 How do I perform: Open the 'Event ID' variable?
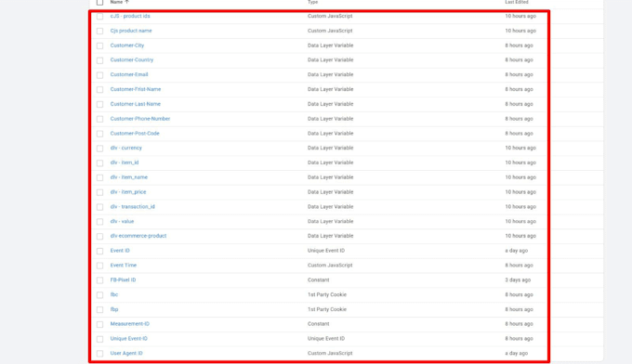[120, 251]
